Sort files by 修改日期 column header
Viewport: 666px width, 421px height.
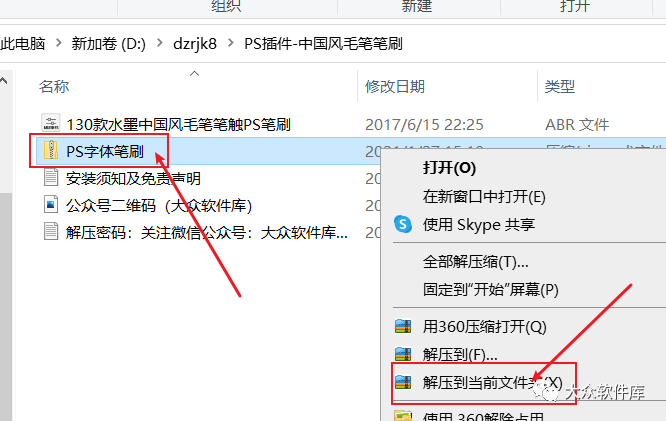click(x=395, y=86)
